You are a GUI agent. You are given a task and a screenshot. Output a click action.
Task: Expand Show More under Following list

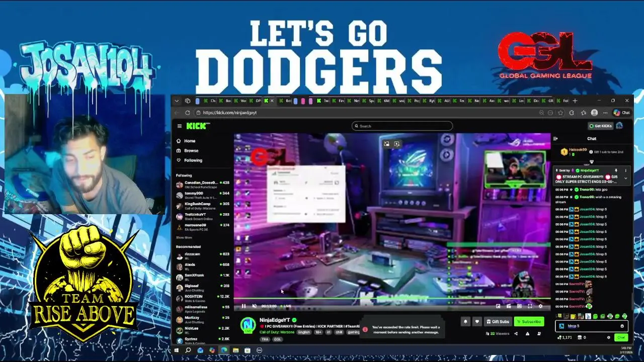pyautogui.click(x=184, y=237)
